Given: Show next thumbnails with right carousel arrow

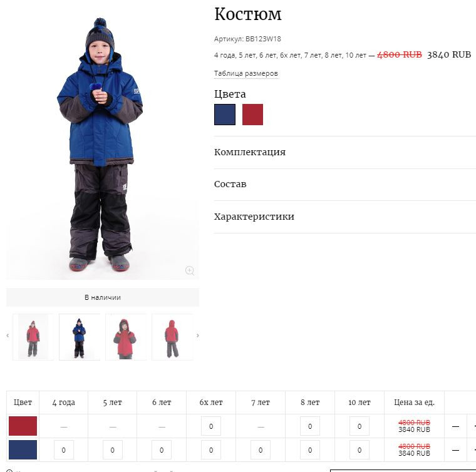Looking at the screenshot, I should point(198,336).
